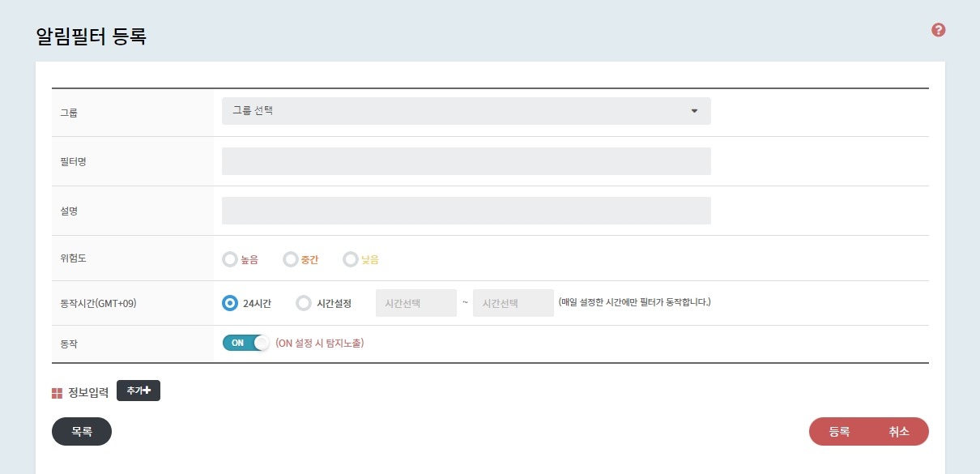980x474 pixels.
Task: Click the grid icon beside 정보입력
Action: pyautogui.click(x=57, y=394)
